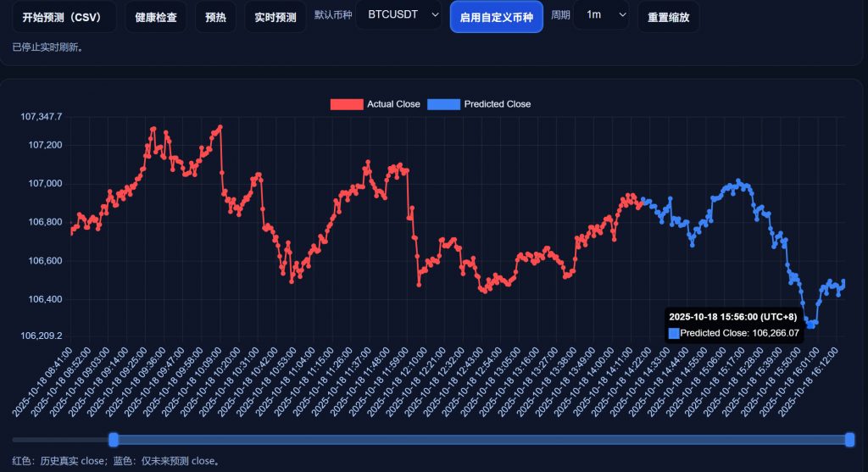Screen dimensions: 868x472
Task: Expand the 周期 1m interval dropdown
Action: 601,15
